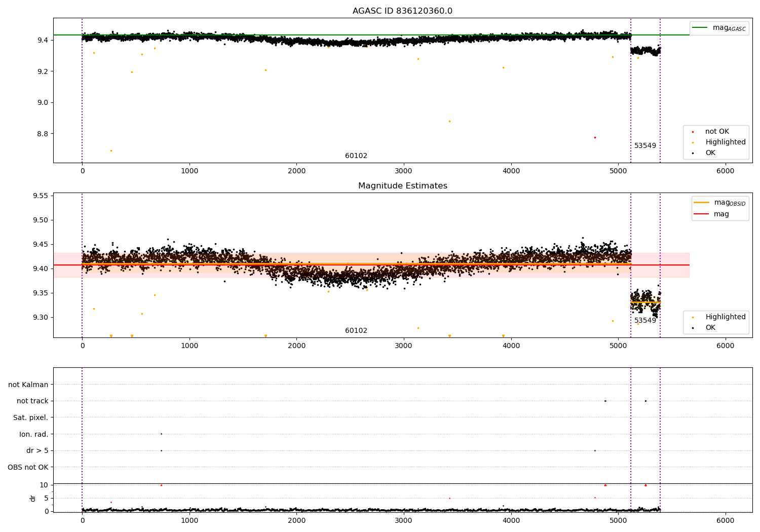Click the '10' tick on the dr axis

coord(44,485)
